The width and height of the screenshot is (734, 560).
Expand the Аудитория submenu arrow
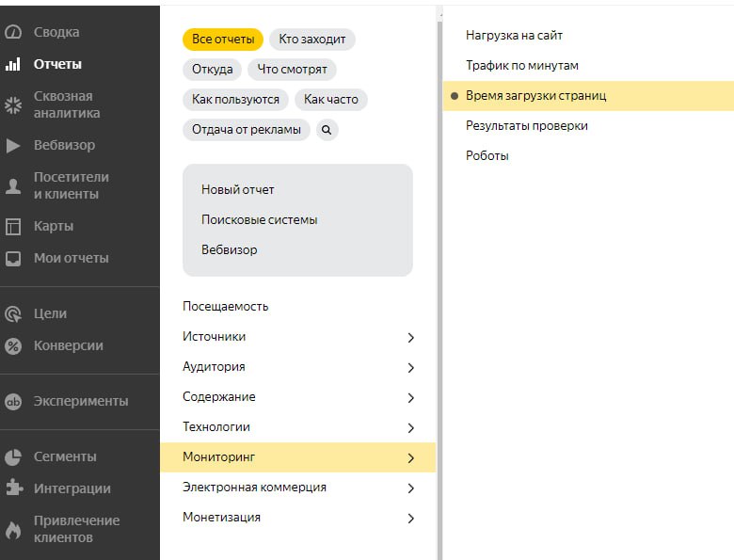coord(410,368)
